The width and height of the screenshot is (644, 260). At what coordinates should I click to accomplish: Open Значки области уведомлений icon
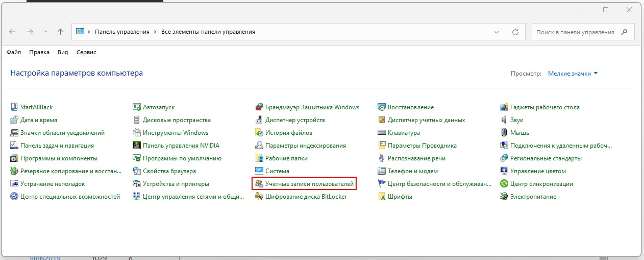pyautogui.click(x=14, y=133)
